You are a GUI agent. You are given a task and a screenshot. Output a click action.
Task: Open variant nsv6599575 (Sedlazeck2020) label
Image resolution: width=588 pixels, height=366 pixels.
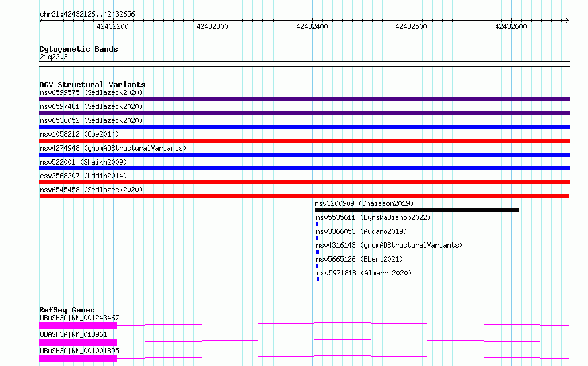[x=91, y=92]
